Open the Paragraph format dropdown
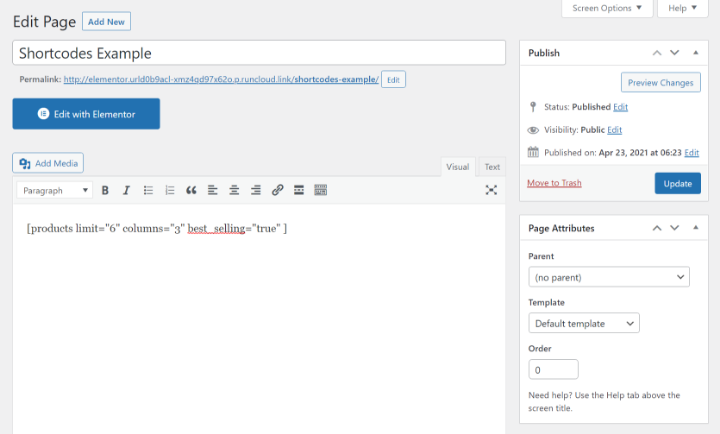 [x=55, y=190]
